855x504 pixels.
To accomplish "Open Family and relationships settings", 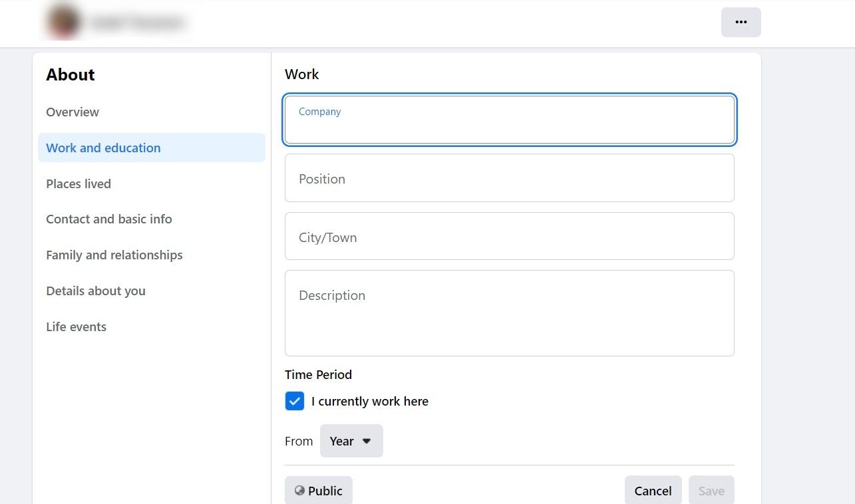I will click(114, 255).
